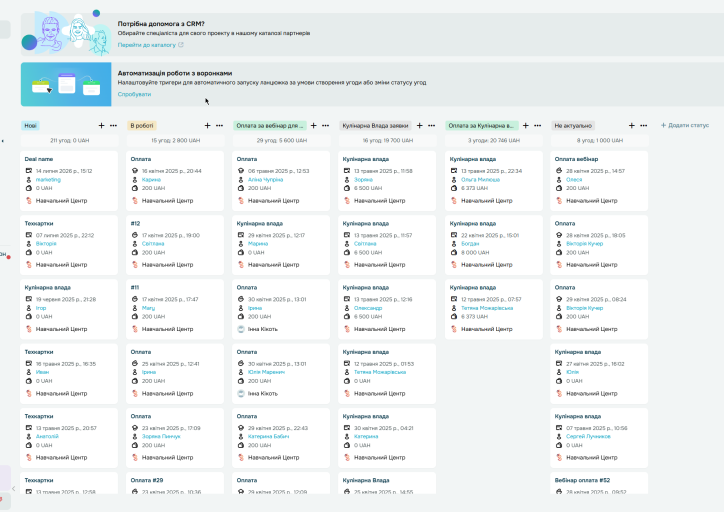Viewport: 724px width, 512px height.
Task: Click the Спробувати link
Action: coord(134,94)
